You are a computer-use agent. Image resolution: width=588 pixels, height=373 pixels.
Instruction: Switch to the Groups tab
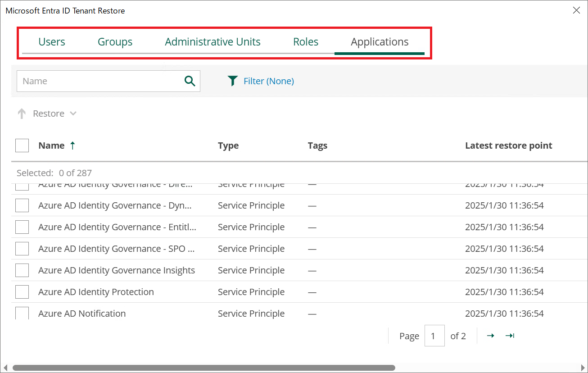coord(115,42)
